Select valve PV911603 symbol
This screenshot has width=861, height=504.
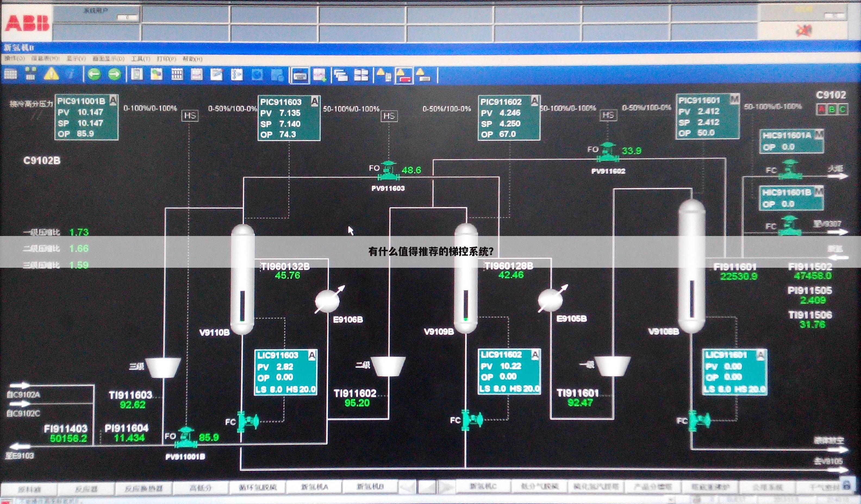(388, 171)
